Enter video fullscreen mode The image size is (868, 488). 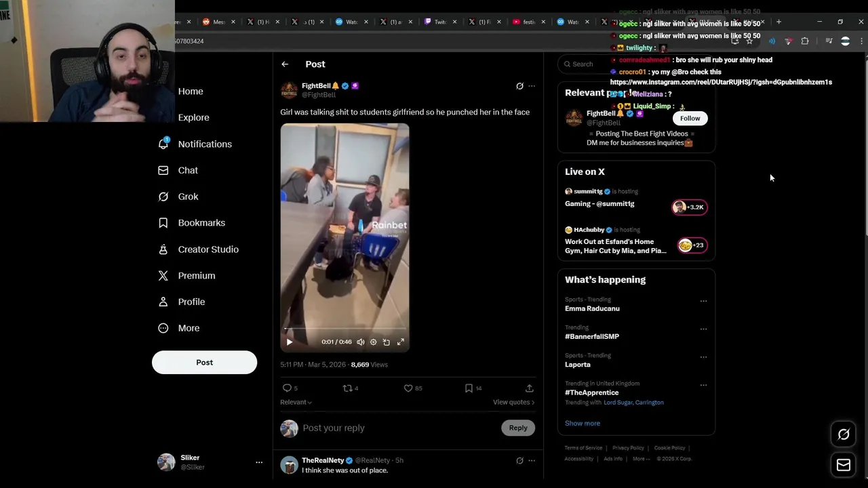(x=401, y=342)
